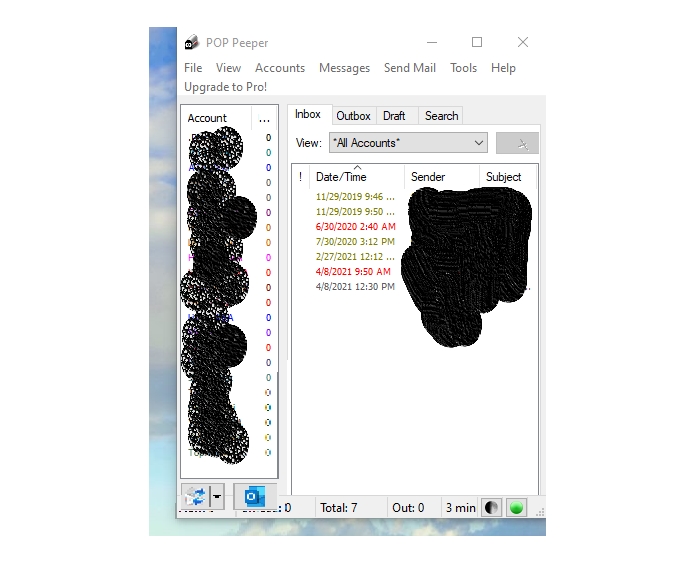The height and width of the screenshot is (564, 696).
Task: Launch the Outlook email client icon
Action: 255,496
